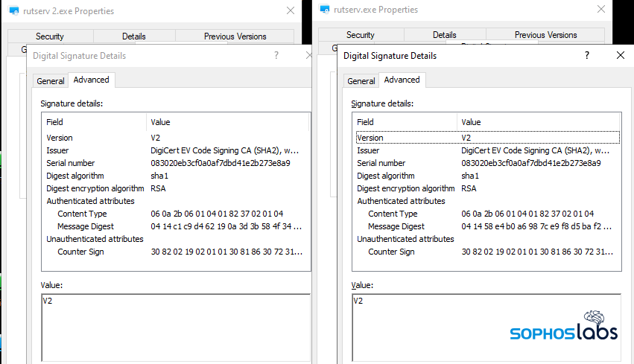Click the Field column header in the left signature list
Viewport: 634px width, 364px height.
click(55, 122)
